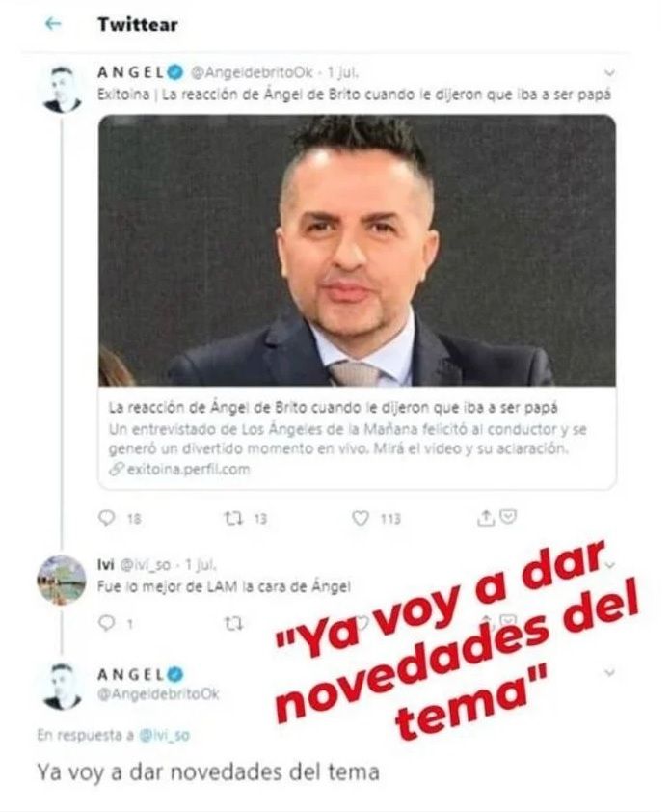This screenshot has height=812, width=670.
Task: Retweet the tweet showing 13 retweets
Action: [x=233, y=518]
